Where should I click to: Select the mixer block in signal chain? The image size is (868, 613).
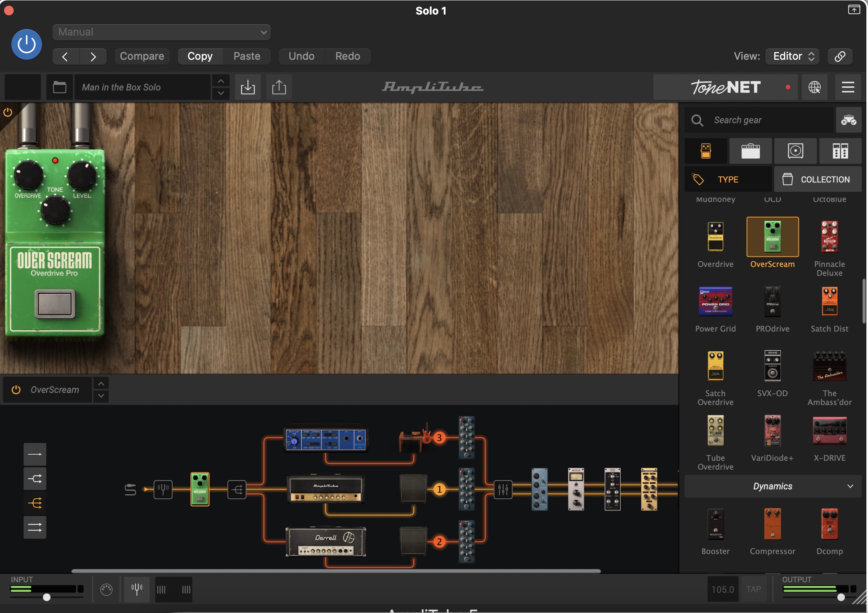tap(503, 489)
